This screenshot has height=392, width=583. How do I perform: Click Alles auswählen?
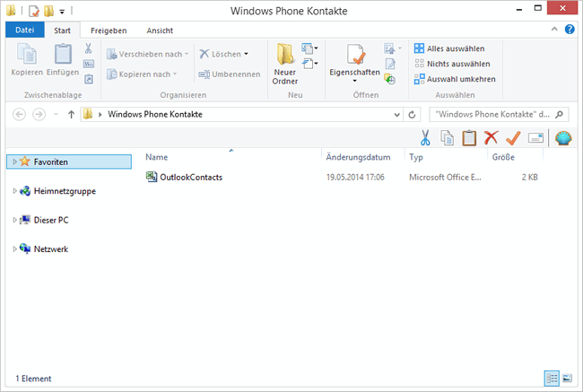click(449, 48)
